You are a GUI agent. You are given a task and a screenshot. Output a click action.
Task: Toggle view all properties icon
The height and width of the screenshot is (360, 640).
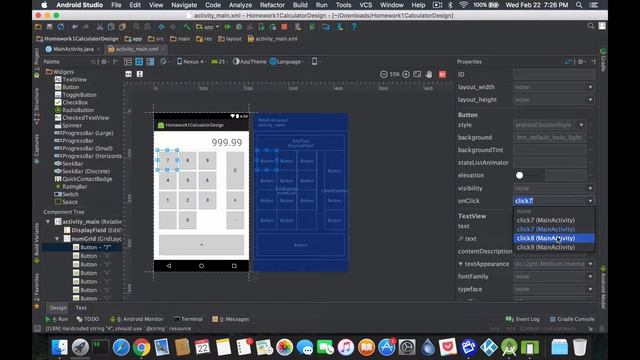tap(568, 62)
